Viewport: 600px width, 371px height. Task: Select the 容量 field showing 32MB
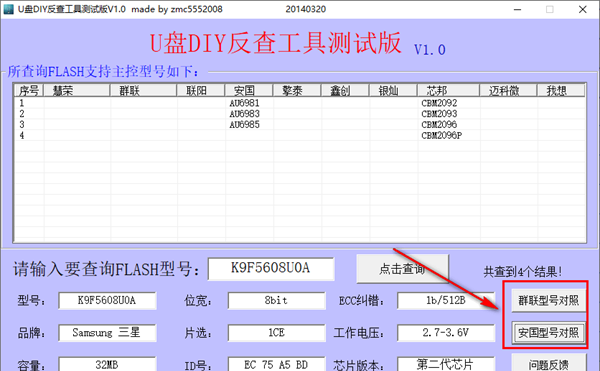tap(107, 364)
